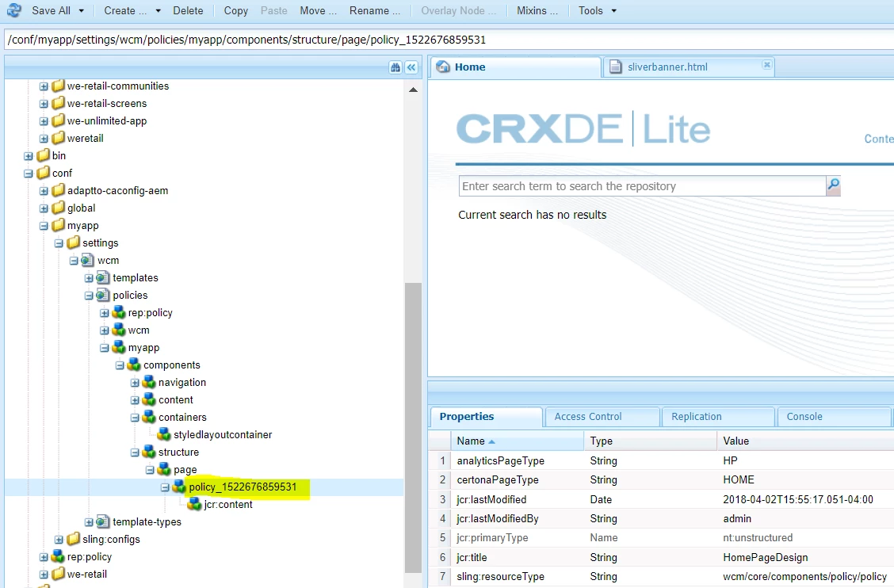This screenshot has width=894, height=588.
Task: Collapse the conf folder node
Action: pos(29,174)
